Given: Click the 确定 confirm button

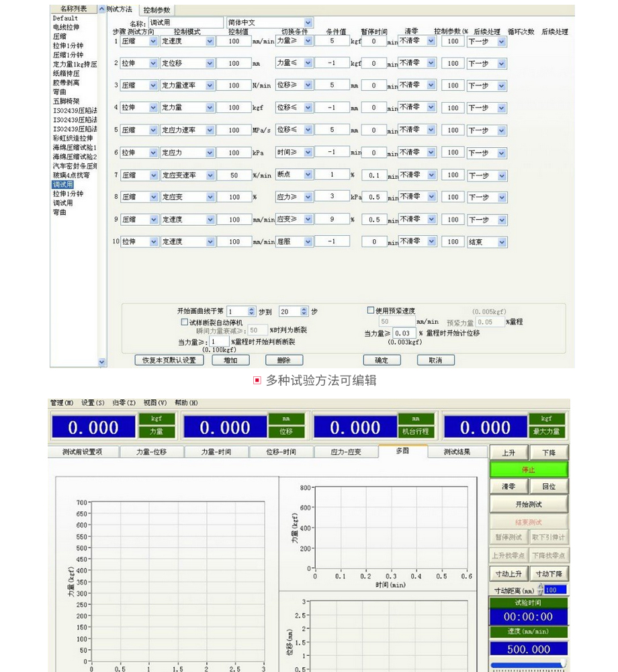Looking at the screenshot, I should (x=382, y=360).
